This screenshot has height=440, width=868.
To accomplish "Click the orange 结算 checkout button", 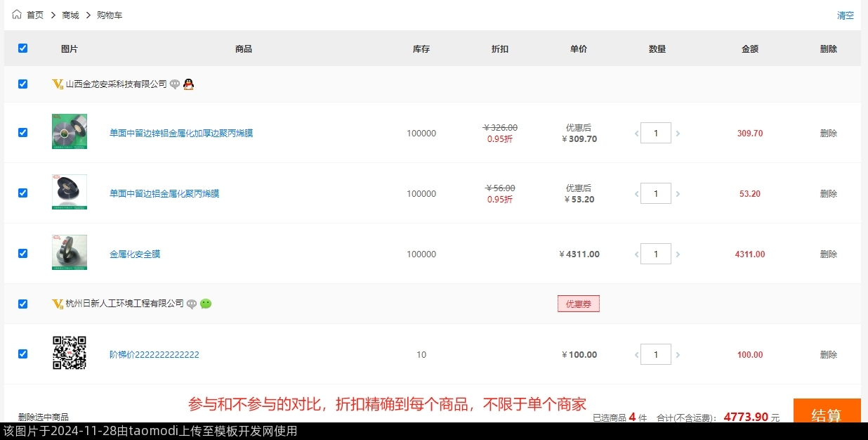I will click(x=827, y=415).
